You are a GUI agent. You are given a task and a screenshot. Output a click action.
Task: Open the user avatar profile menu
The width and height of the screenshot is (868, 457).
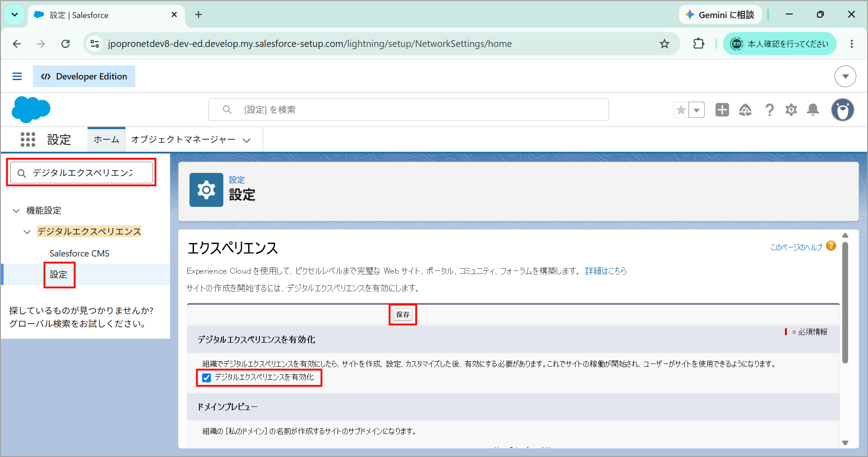(x=842, y=110)
